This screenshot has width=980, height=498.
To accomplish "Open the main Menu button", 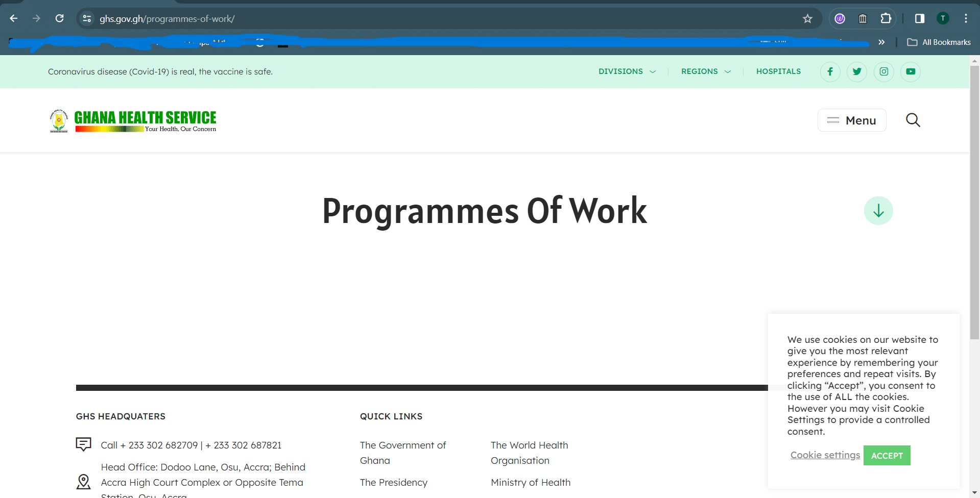I will pos(851,120).
